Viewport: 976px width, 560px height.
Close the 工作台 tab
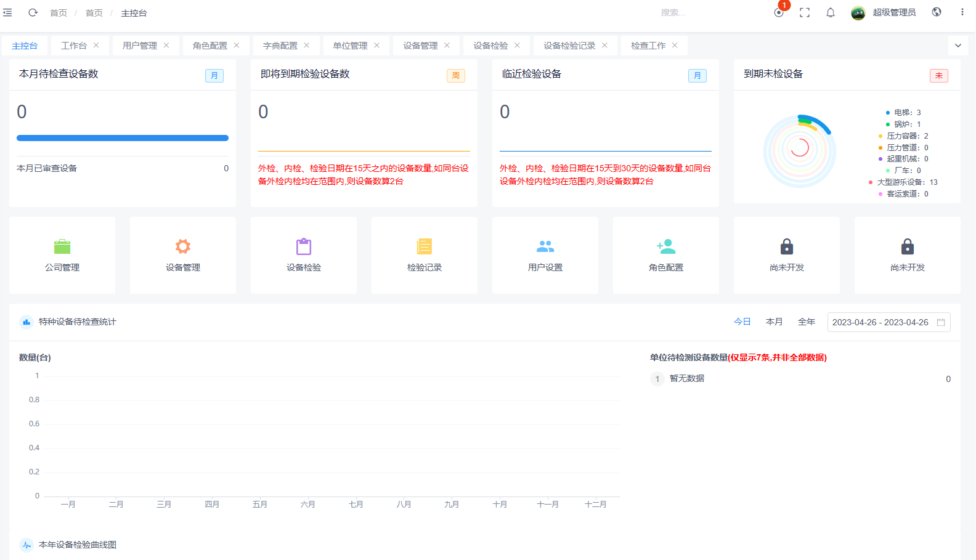pyautogui.click(x=96, y=46)
